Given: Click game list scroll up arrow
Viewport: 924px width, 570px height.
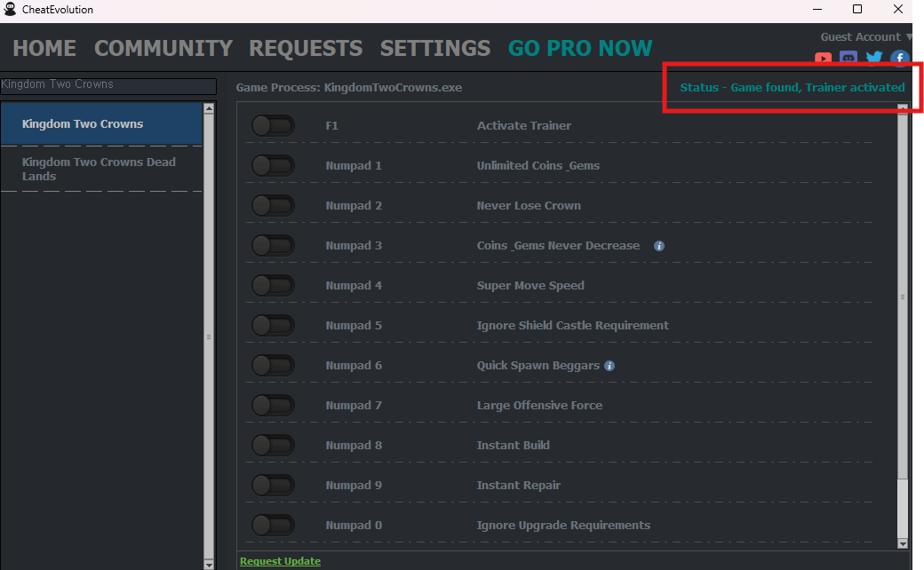Looking at the screenshot, I should click(209, 109).
